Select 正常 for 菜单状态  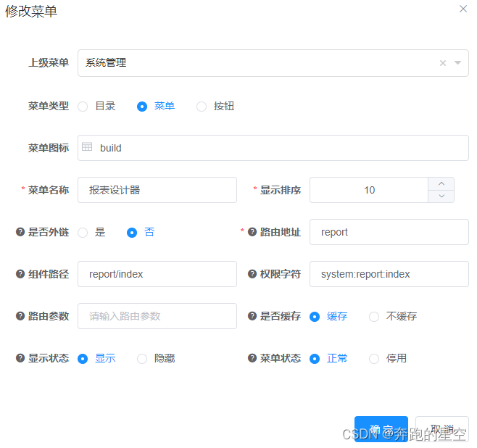coord(328,358)
